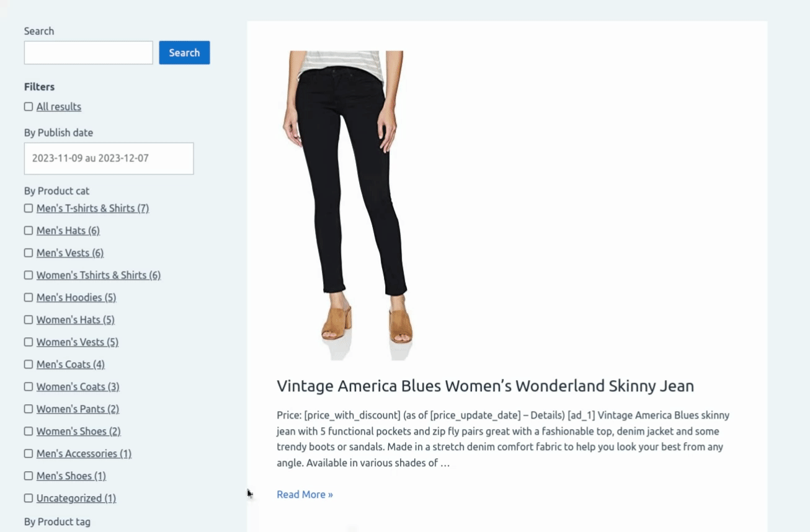Open Women's Tshirts & Shirts (6) link
Viewport: 810px width, 532px height.
pyautogui.click(x=99, y=275)
